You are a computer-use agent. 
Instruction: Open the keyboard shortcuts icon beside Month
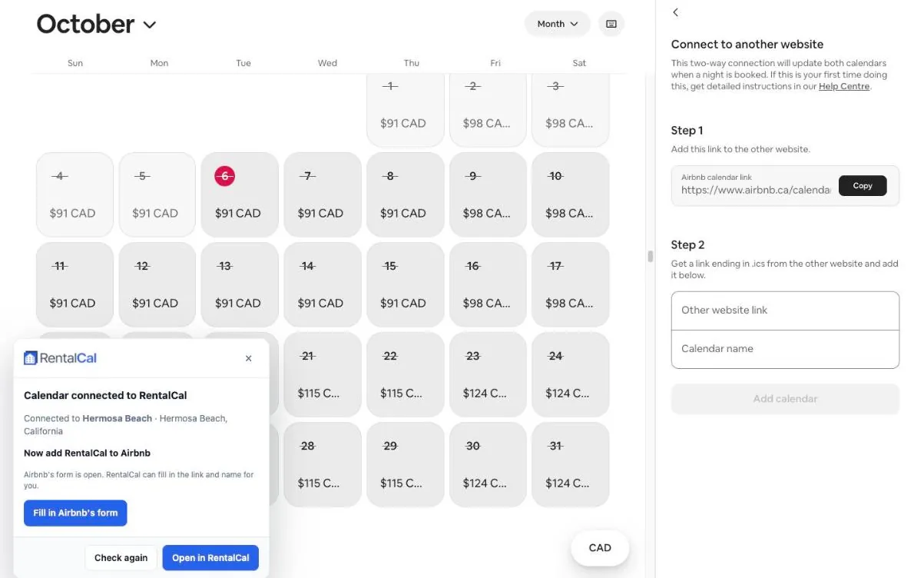[x=611, y=24]
